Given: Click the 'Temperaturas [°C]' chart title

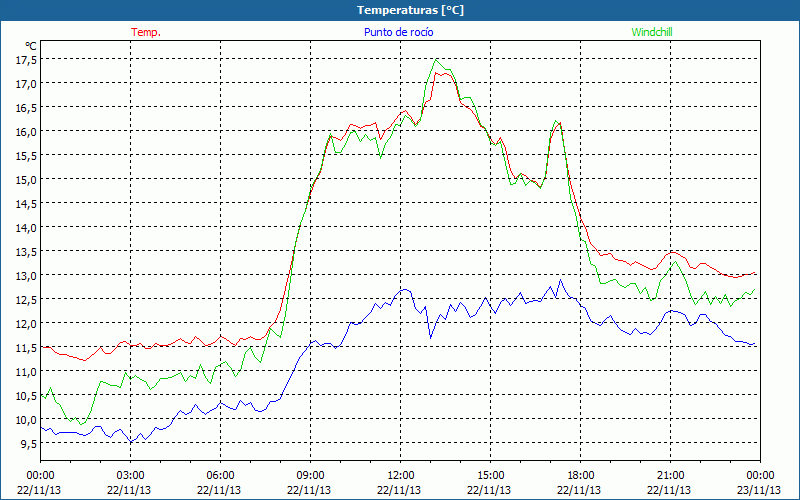Looking at the screenshot, I should pos(410,10).
